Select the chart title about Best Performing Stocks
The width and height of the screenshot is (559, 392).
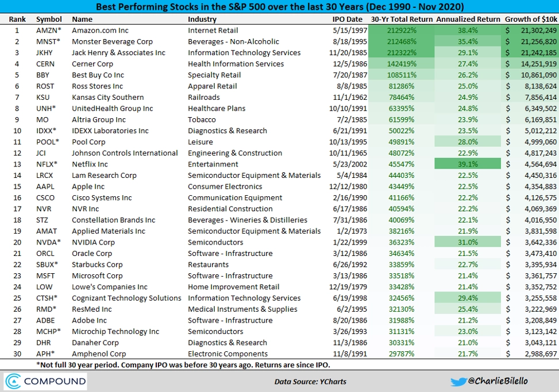coord(280,7)
